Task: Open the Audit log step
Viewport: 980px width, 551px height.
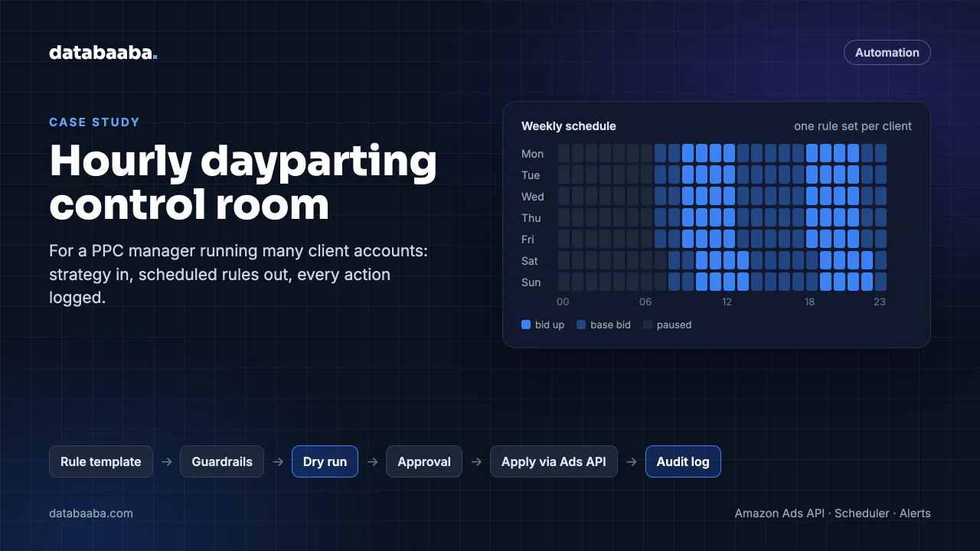Action: pyautogui.click(x=683, y=461)
